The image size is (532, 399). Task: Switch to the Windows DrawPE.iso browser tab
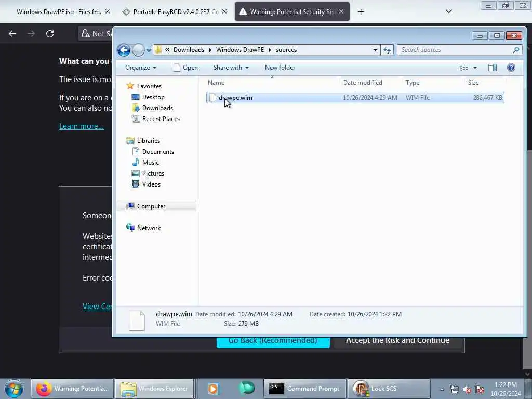point(59,12)
